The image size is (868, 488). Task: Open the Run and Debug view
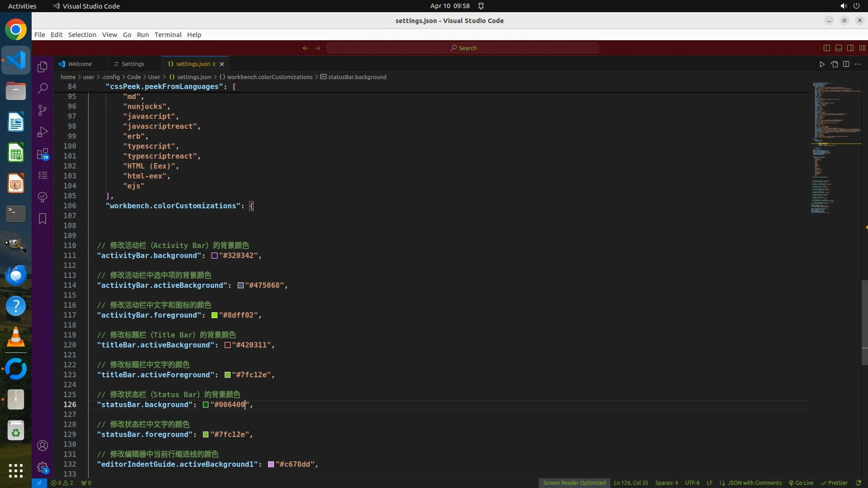42,132
